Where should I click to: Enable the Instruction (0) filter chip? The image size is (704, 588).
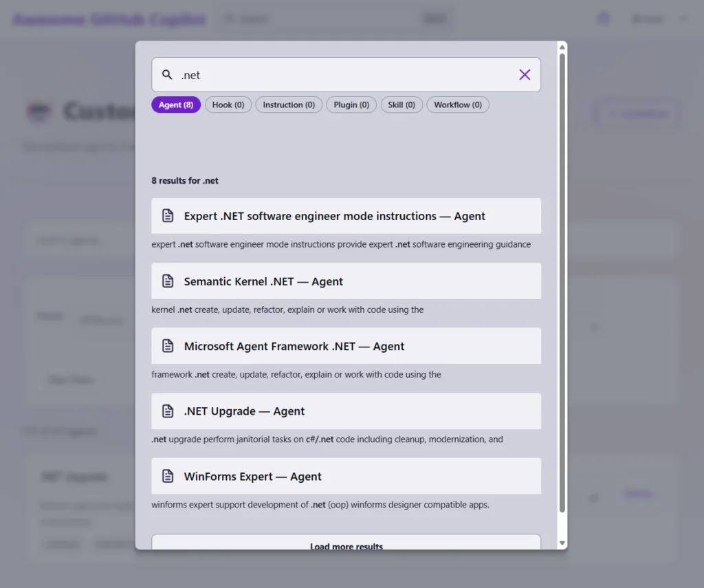coord(289,105)
